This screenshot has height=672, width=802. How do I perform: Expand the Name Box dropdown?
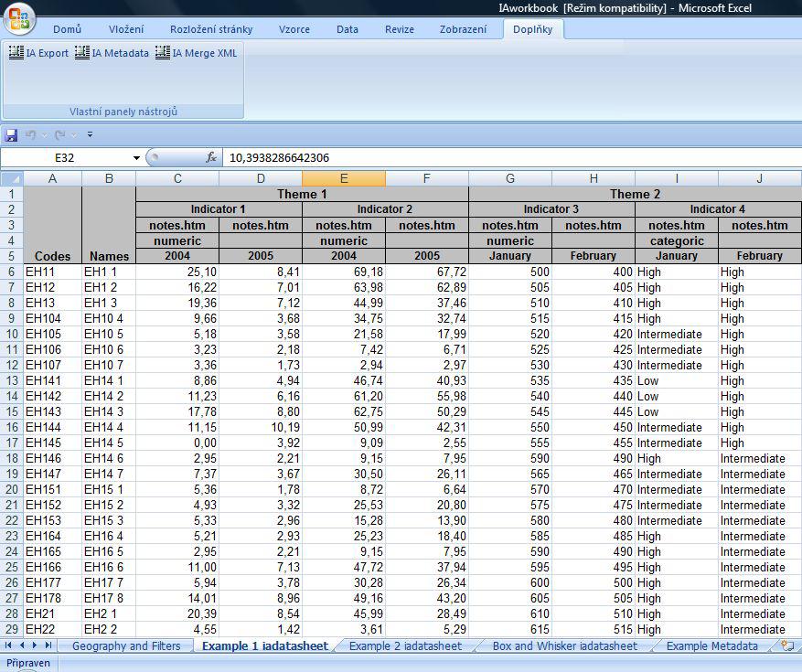coord(136,157)
